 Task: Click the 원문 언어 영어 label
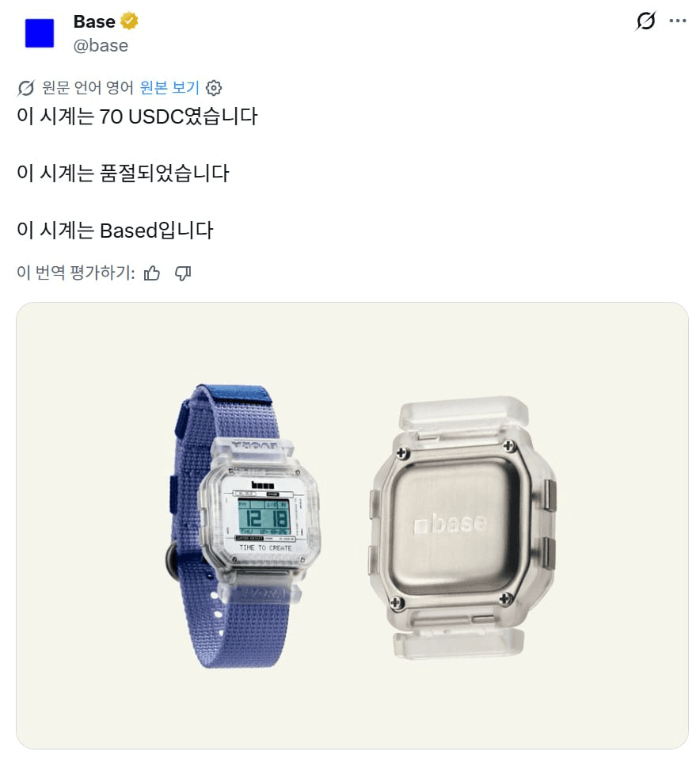88,88
